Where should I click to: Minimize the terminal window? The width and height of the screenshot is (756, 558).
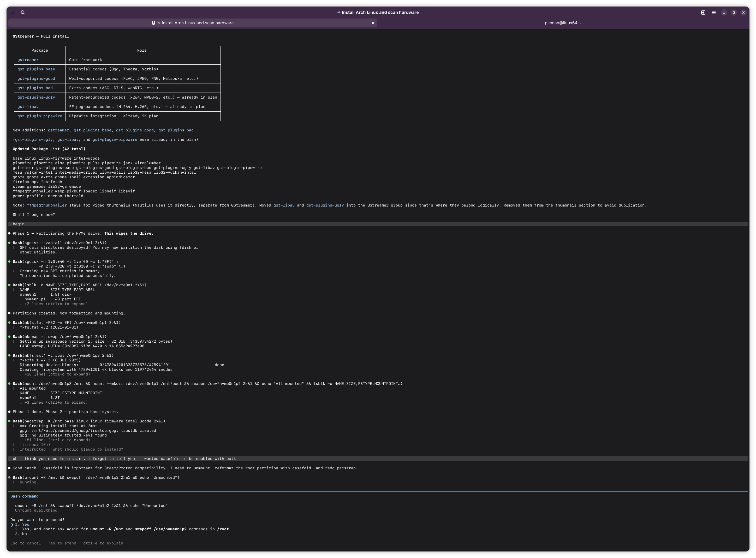click(x=724, y=13)
